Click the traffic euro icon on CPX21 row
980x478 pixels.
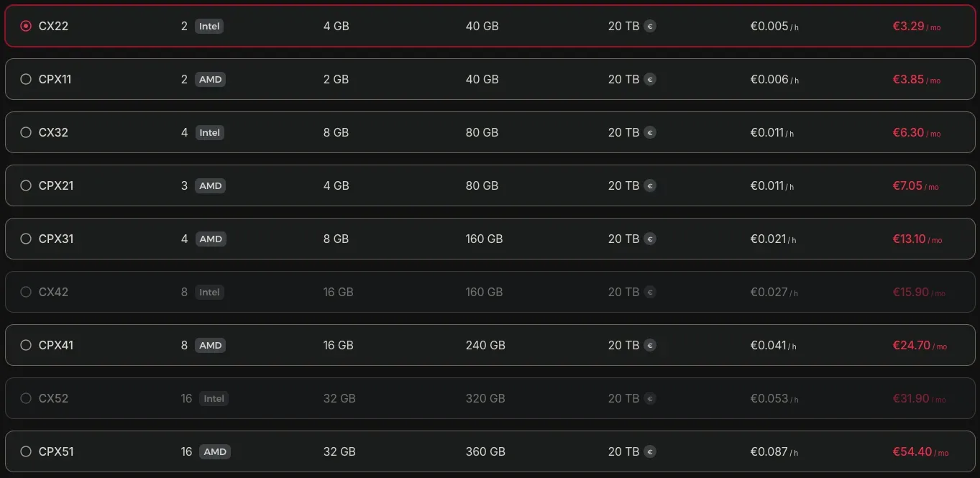tap(650, 185)
